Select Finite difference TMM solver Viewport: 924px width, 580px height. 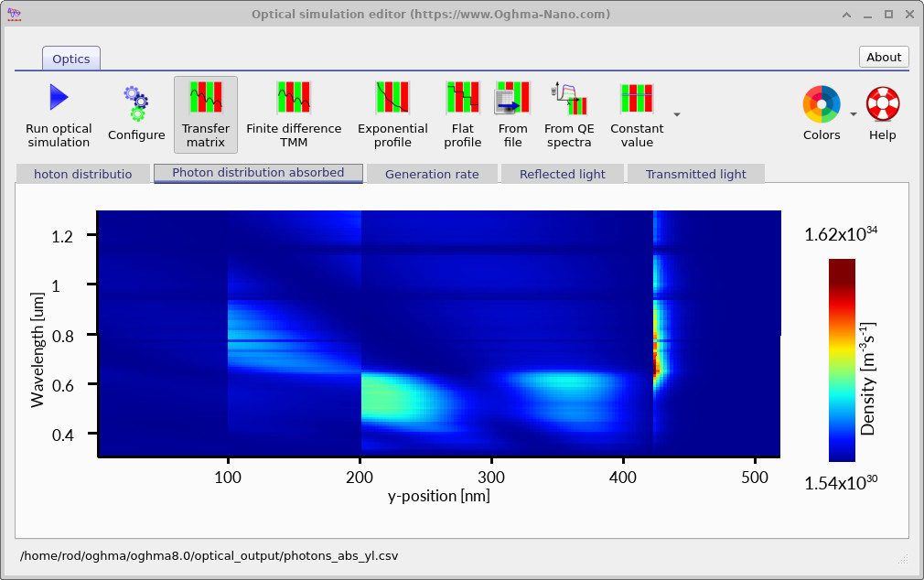click(x=294, y=115)
